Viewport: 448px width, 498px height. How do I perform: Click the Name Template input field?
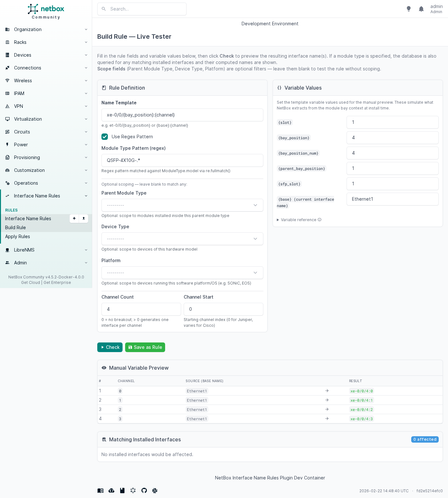(182, 115)
